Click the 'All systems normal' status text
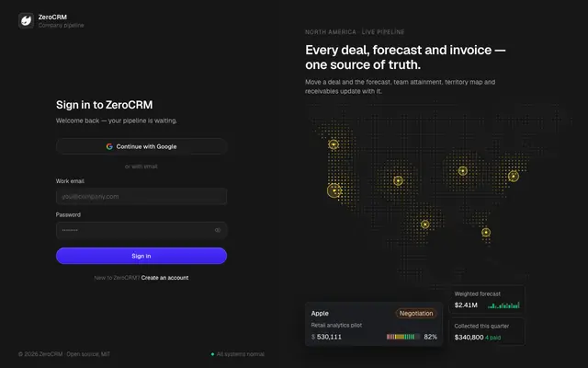 241,354
